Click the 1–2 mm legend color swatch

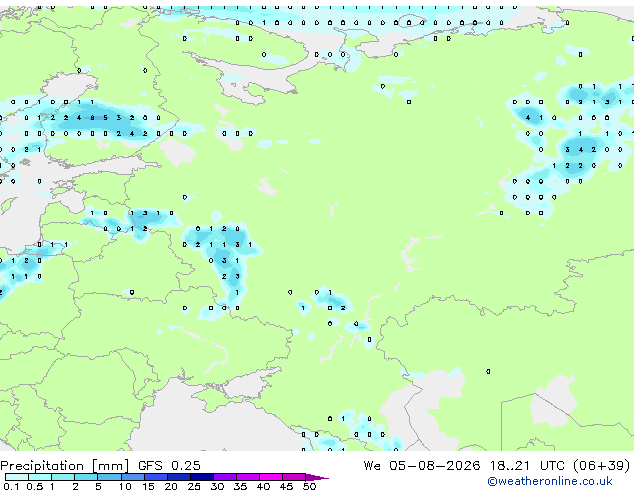(63, 477)
